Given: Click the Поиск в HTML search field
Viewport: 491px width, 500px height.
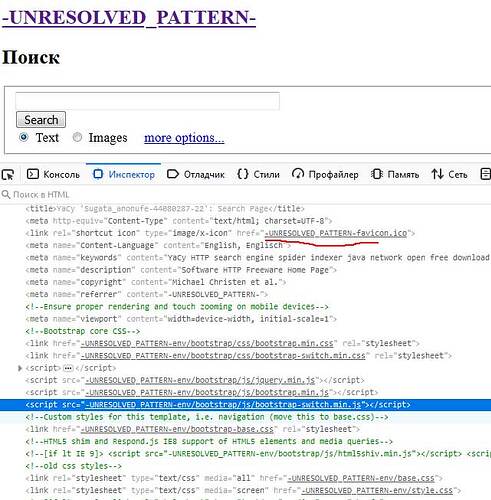Looking at the screenshot, I should 245,194.
